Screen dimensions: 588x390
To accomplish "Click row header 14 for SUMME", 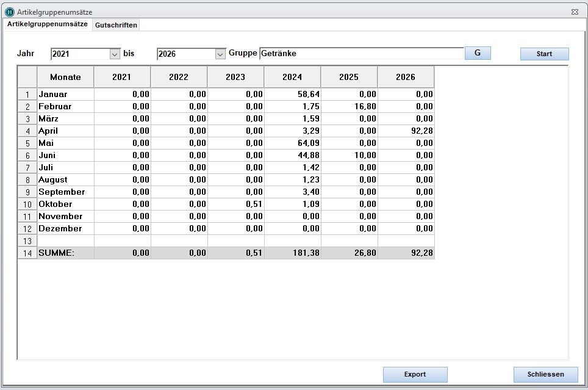I will (x=27, y=253).
